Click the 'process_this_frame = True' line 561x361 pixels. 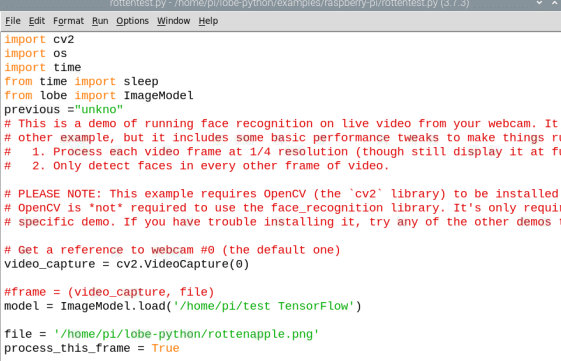pos(92,348)
